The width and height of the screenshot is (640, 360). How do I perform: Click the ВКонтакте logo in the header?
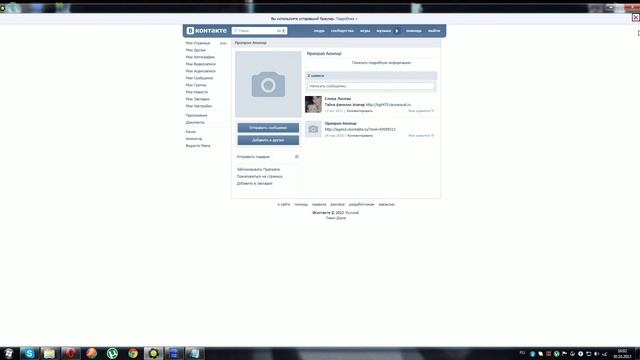[207, 31]
